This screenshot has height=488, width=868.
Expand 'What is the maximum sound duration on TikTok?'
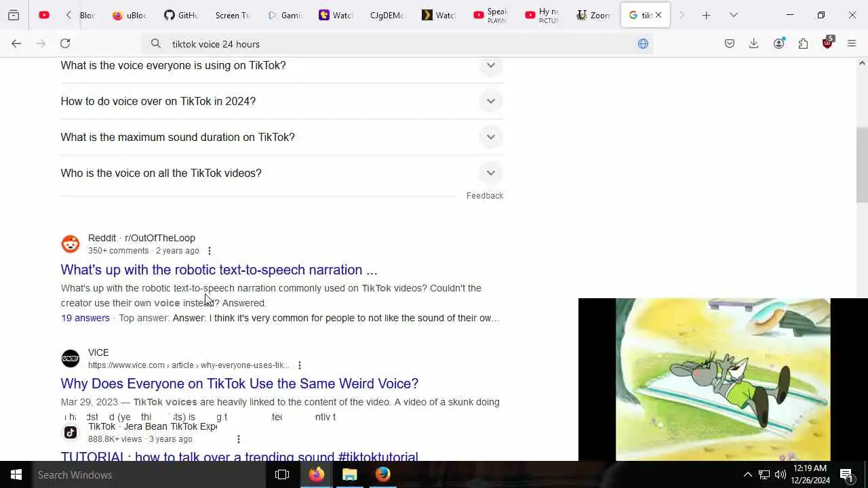[281, 137]
